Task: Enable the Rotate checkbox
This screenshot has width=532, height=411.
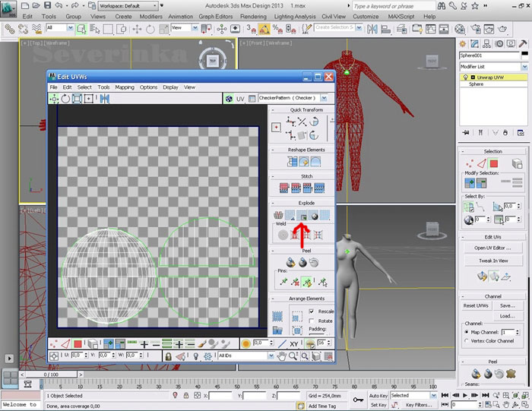Action: tap(312, 321)
